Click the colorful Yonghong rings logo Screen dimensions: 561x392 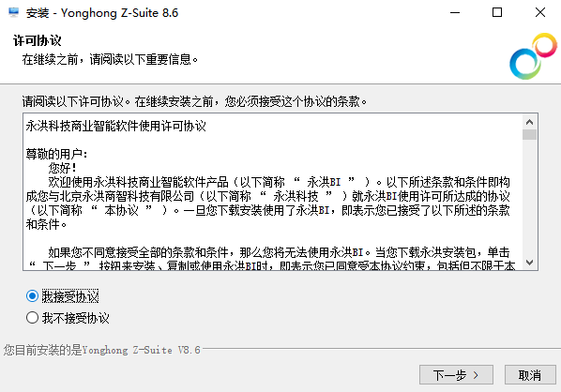[x=533, y=56]
